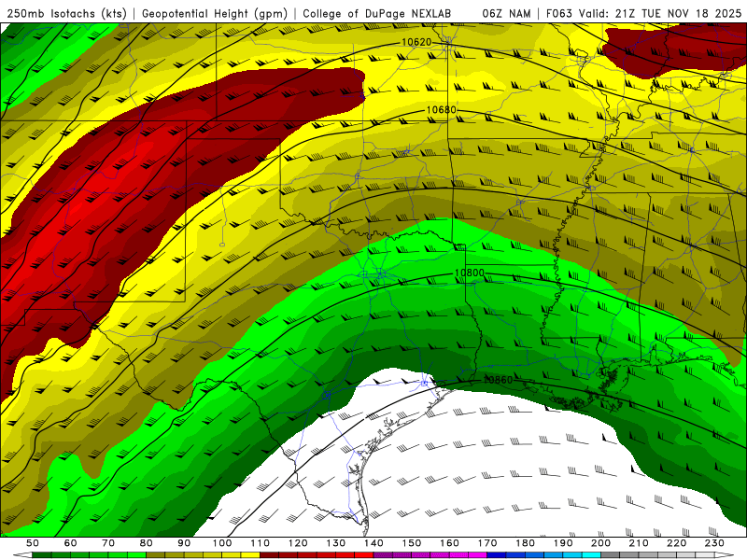Viewport: 747px width, 560px height.
Task: Click the 200 value on color scale
Action: click(600, 543)
